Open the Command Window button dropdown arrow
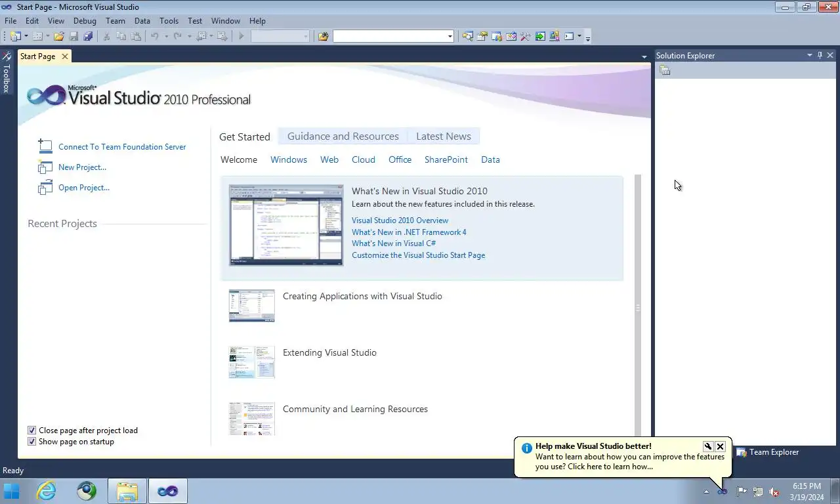840x504 pixels. (x=579, y=37)
